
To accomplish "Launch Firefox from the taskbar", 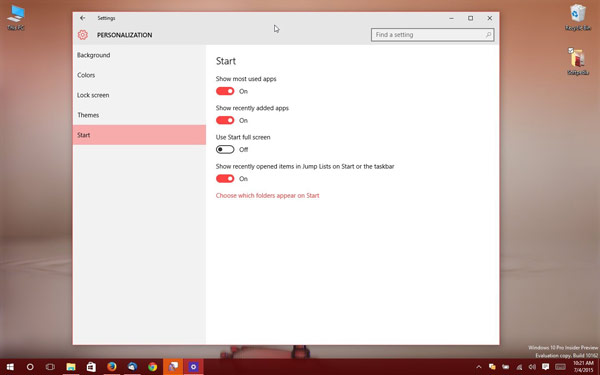I will [x=112, y=367].
